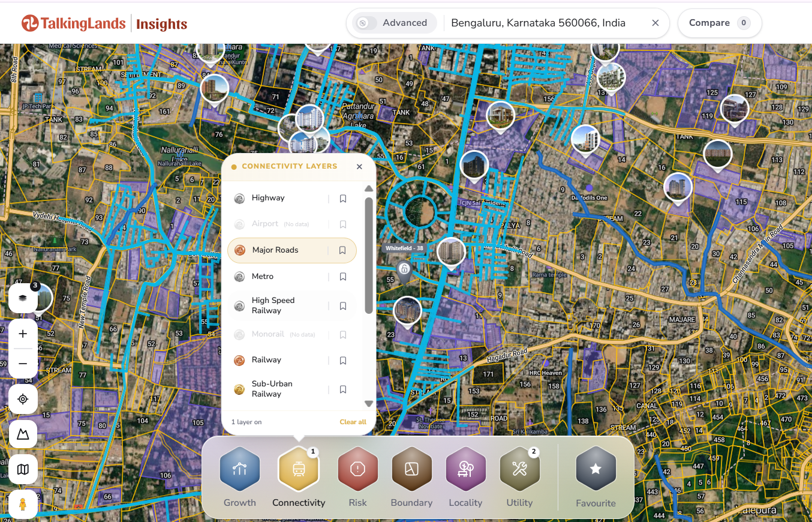This screenshot has width=812, height=522.
Task: Open the Favourite hexagon button
Action: pyautogui.click(x=596, y=469)
